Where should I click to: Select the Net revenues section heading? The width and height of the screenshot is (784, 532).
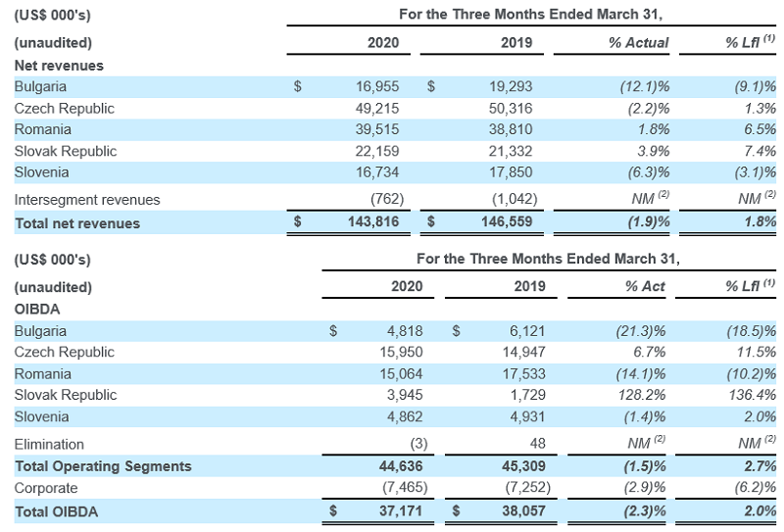click(x=58, y=65)
